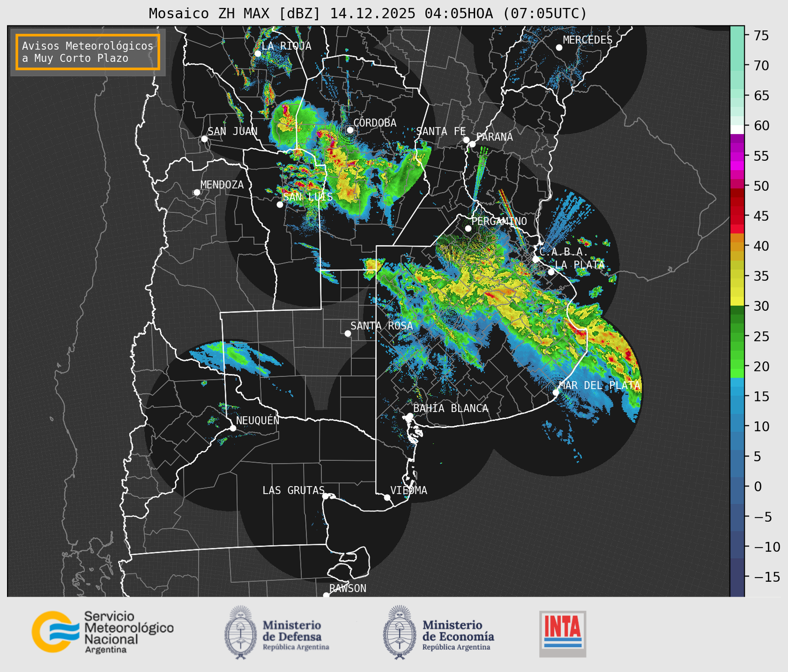Click the 50 colorbar tick label
The width and height of the screenshot is (788, 672).
click(761, 186)
